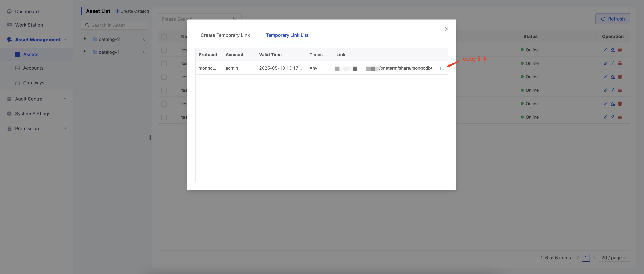Click the previous page arrow

tap(577, 258)
